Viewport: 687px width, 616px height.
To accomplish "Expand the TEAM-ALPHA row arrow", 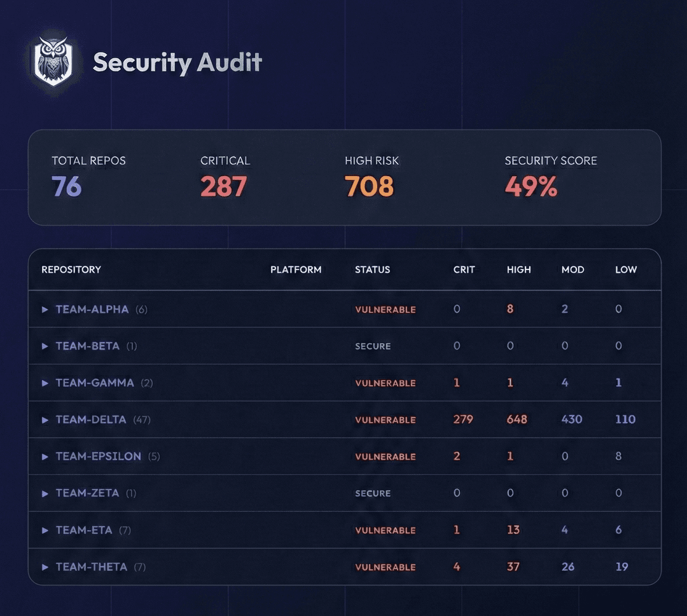I will tap(45, 310).
